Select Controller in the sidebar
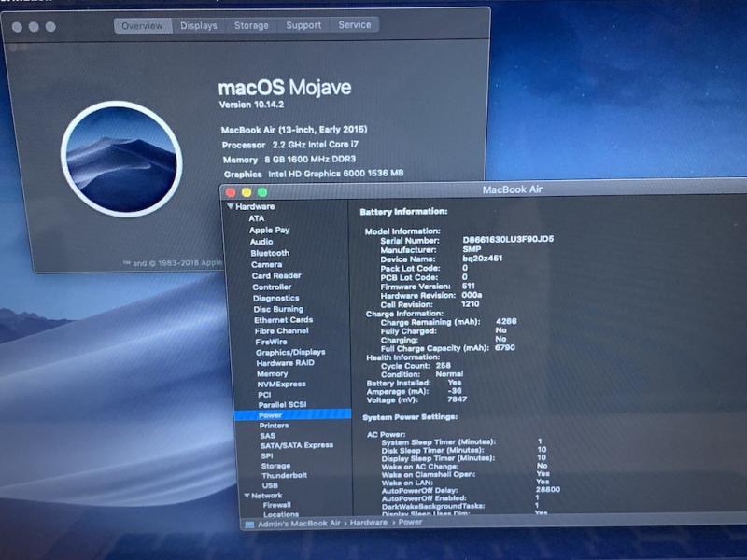The width and height of the screenshot is (747, 560). coord(272,287)
